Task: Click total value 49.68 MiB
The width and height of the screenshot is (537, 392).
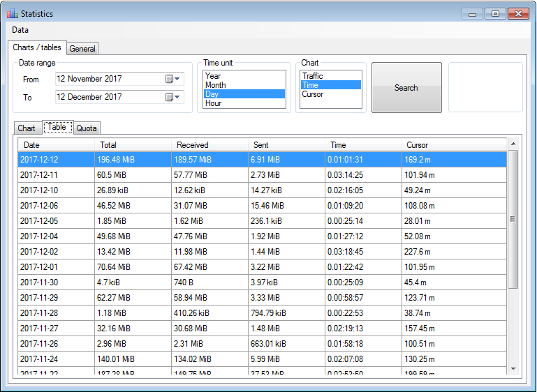Action: click(x=133, y=236)
